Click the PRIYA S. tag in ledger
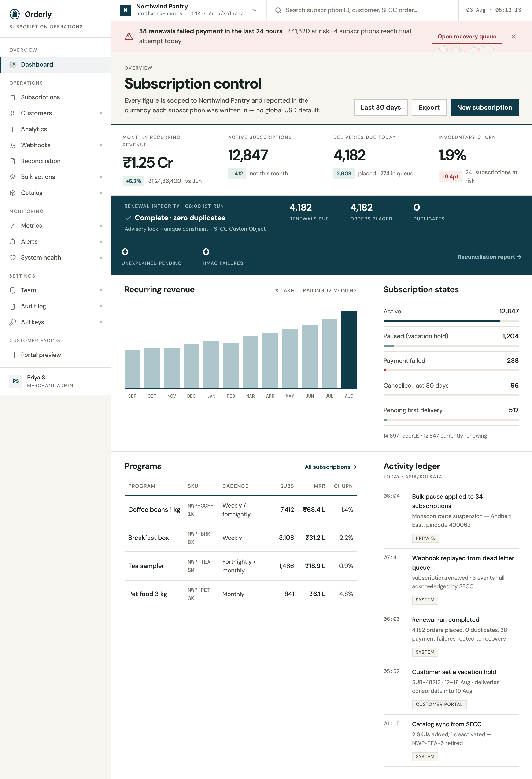Image resolution: width=532 pixels, height=779 pixels. click(425, 538)
